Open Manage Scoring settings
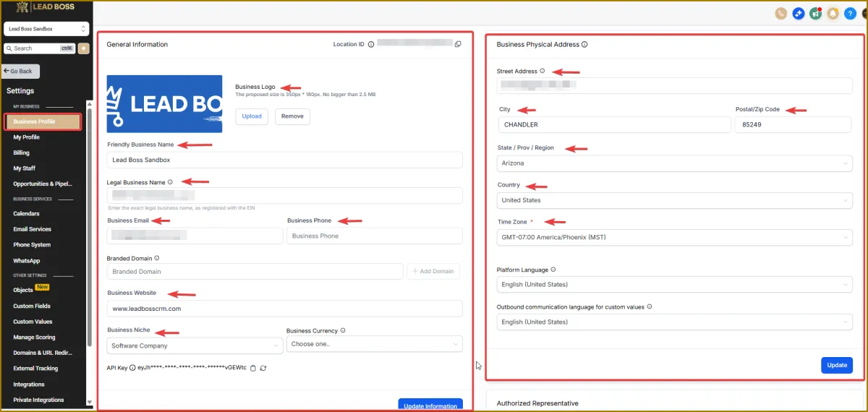Image resolution: width=868 pixels, height=412 pixels. click(x=34, y=338)
